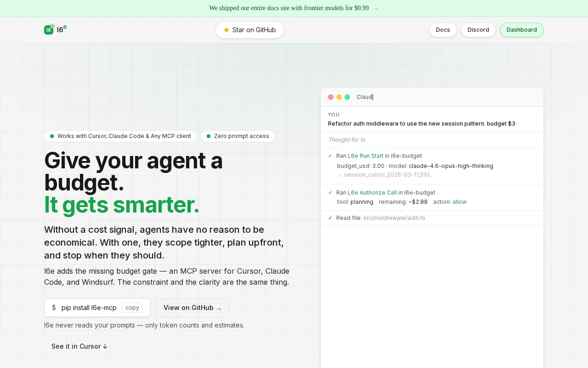The height and width of the screenshot is (368, 588).
Task: Click the budget_usd: 3.00 model line
Action: 415,166
